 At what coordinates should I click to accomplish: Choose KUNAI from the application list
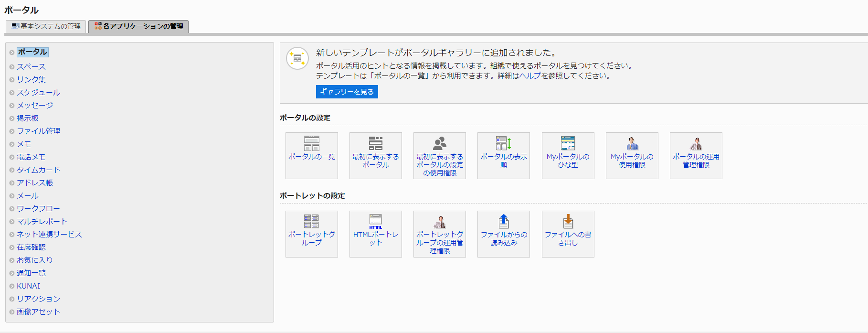point(29,286)
